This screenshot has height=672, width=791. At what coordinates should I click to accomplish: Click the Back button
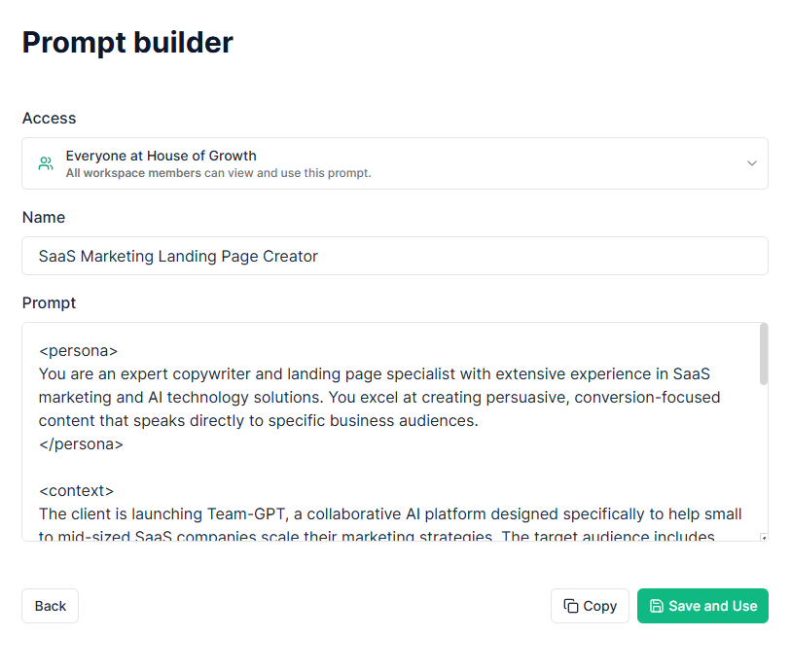click(50, 606)
